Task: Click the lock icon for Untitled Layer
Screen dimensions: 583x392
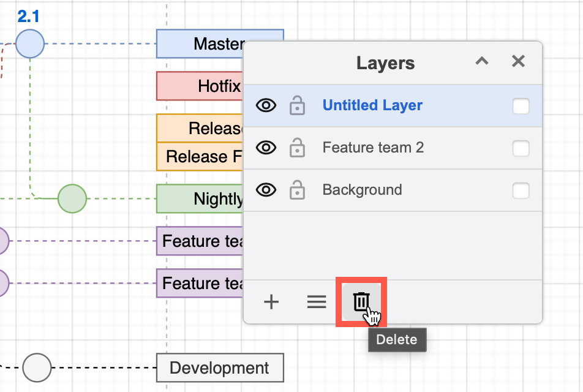Action: point(297,105)
